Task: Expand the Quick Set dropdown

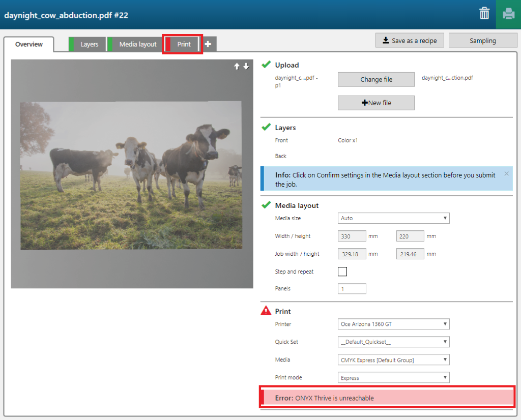Action: pyautogui.click(x=393, y=342)
